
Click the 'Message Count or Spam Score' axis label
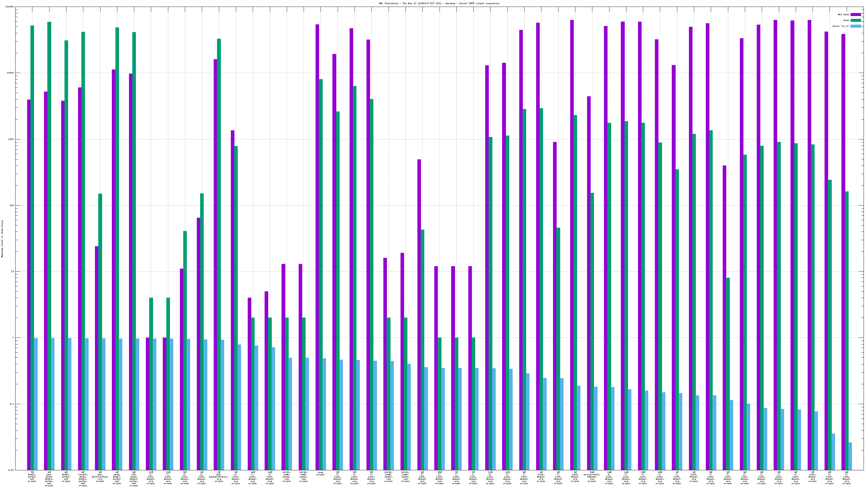click(x=2, y=238)
